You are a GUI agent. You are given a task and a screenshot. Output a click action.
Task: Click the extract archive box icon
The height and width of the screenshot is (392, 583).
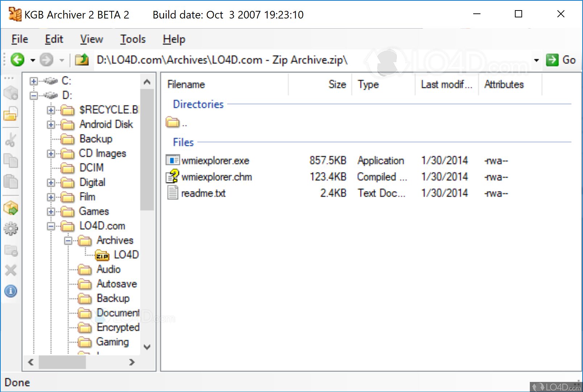(x=11, y=208)
